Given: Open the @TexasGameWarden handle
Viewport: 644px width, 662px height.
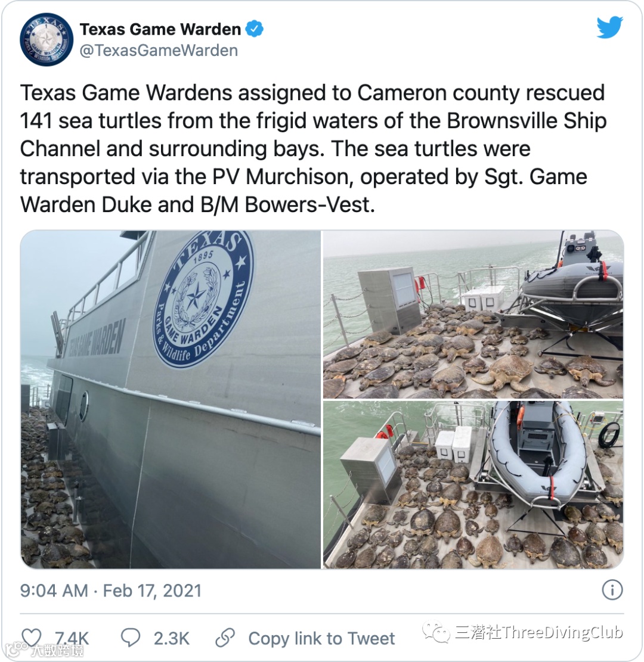Looking at the screenshot, I should pos(159,51).
